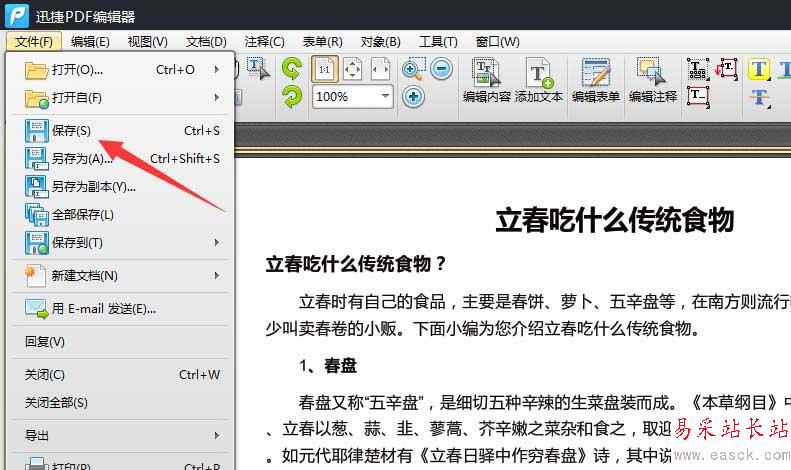Click the 添加文本 tool
This screenshot has width=791, height=470.
539,81
